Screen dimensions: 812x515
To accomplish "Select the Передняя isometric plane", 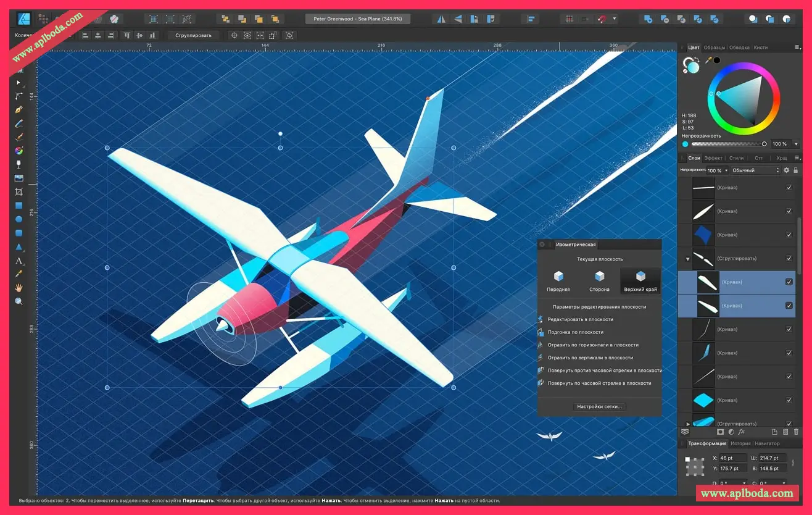I will tap(558, 280).
